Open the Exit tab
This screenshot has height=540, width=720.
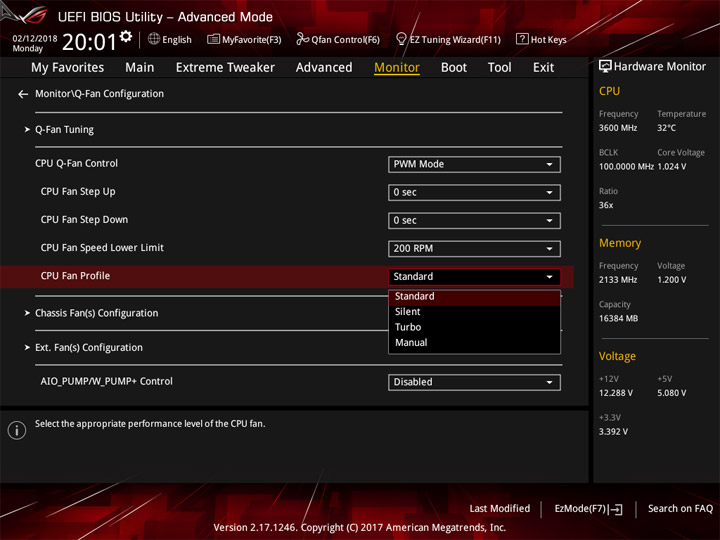point(543,68)
